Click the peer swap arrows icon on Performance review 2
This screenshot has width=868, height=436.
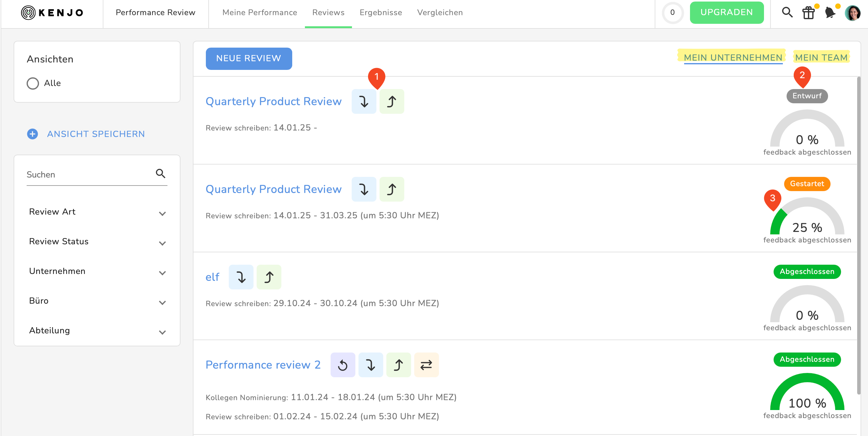pos(426,365)
